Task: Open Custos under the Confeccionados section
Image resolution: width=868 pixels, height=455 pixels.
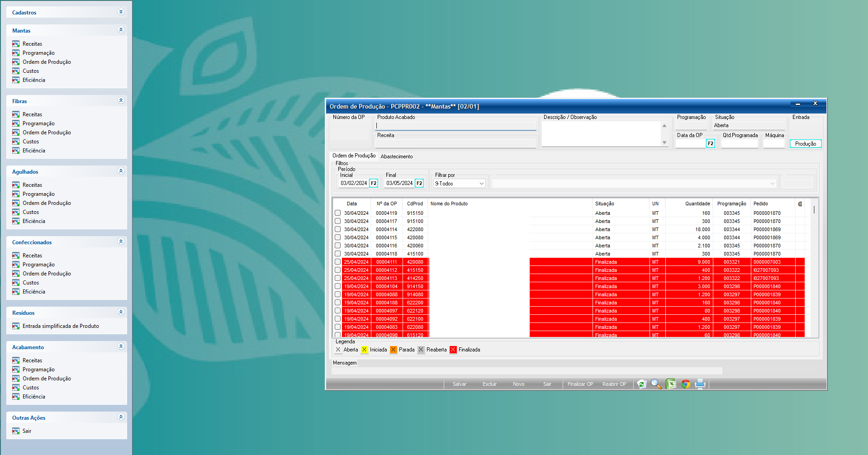Action: coord(31,283)
